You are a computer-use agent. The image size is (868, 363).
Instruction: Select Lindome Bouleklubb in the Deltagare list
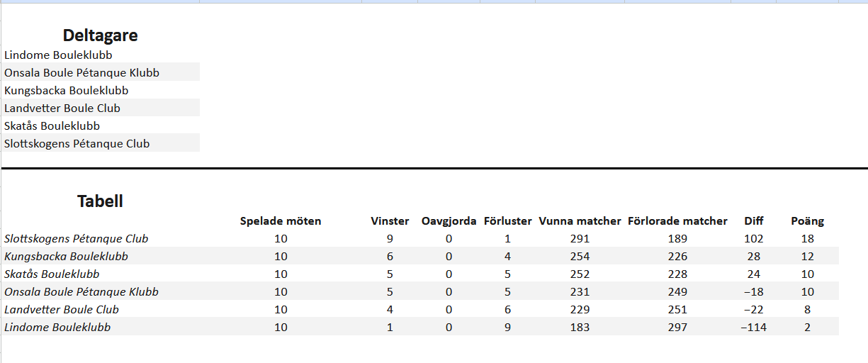pos(58,55)
